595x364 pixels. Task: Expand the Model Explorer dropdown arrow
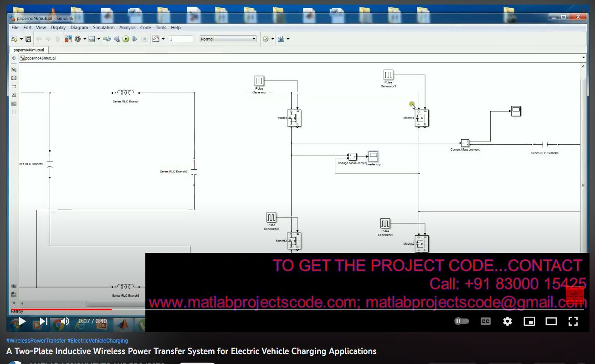[98, 39]
